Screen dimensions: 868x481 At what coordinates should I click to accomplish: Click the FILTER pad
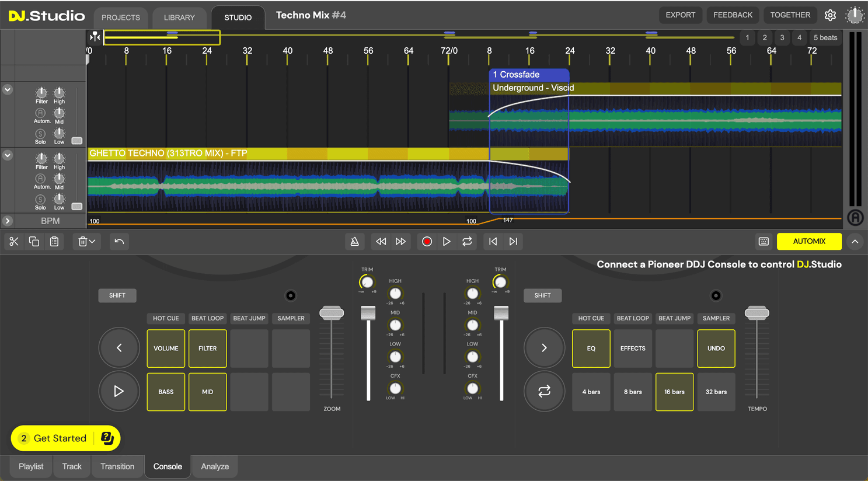[208, 348]
